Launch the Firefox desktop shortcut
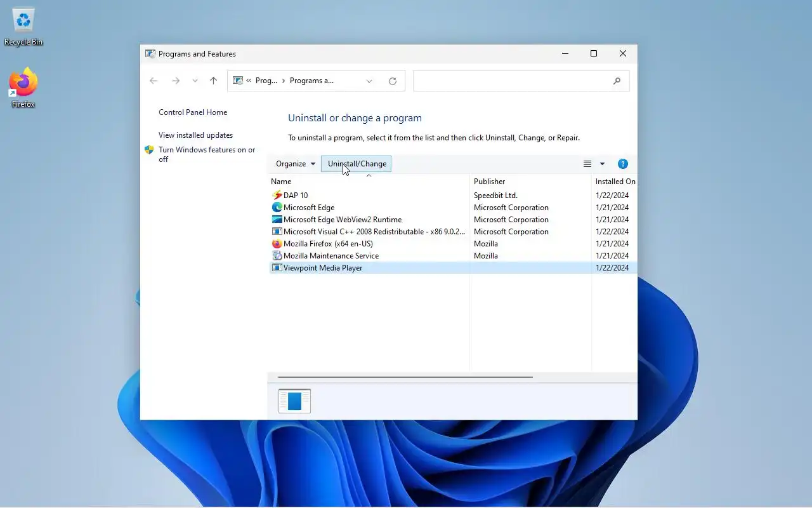The width and height of the screenshot is (812, 508). pos(23,88)
